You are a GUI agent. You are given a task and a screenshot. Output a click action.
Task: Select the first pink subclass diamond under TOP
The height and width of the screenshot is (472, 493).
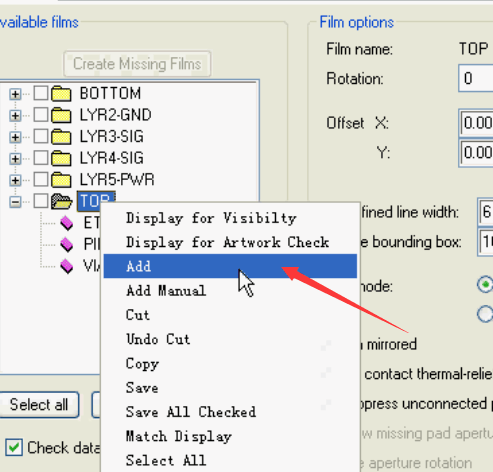click(x=67, y=223)
